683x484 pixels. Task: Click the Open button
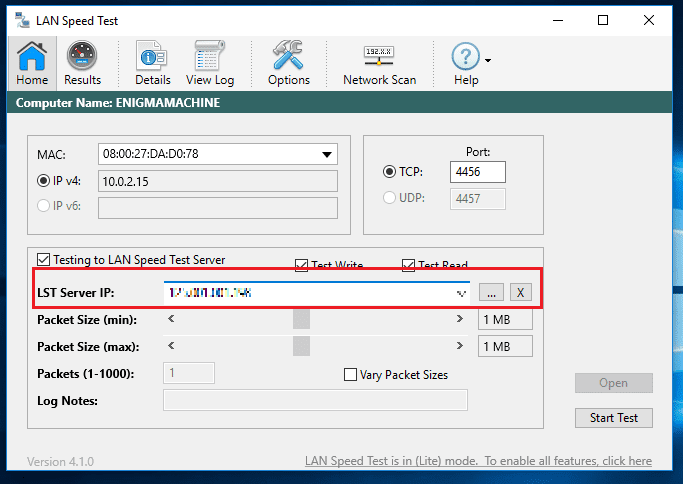614,383
